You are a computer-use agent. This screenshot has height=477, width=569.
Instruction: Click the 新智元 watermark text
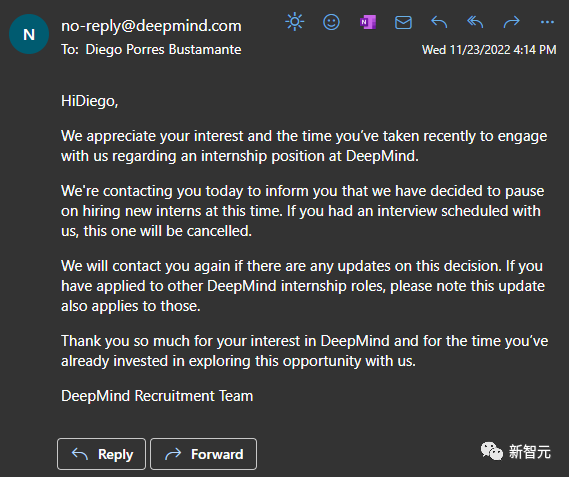(530, 452)
